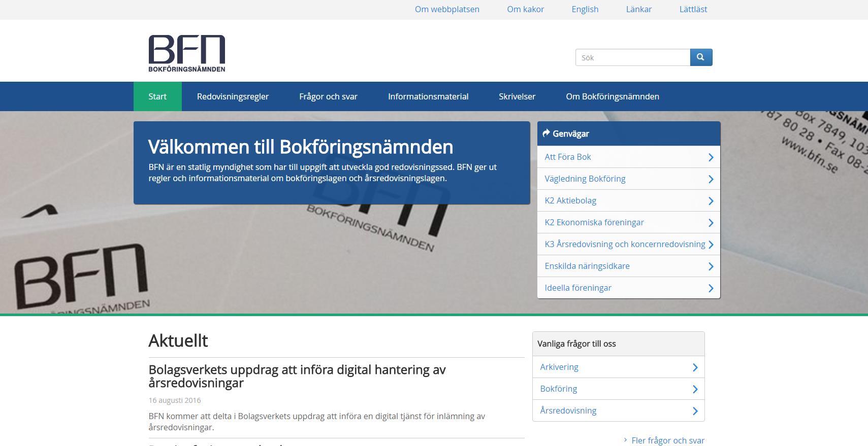The width and height of the screenshot is (868, 446).
Task: Switch to the English version
Action: pos(585,9)
